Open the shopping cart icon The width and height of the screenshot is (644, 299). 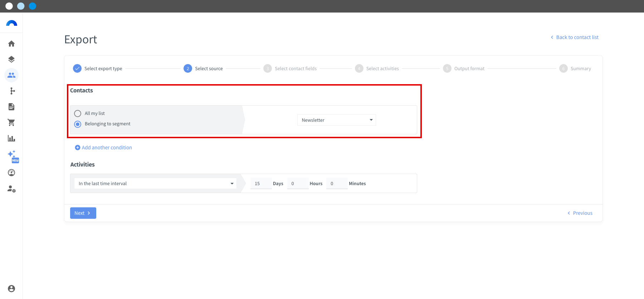point(11,122)
